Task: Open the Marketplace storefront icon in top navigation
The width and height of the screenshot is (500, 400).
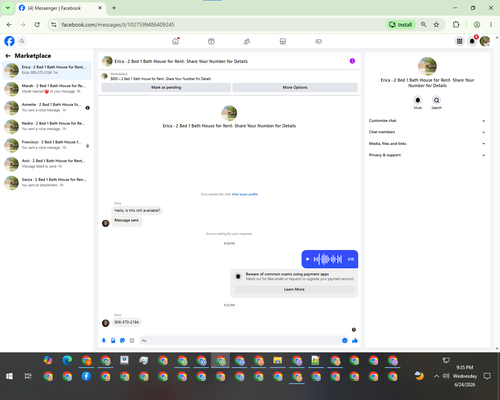Action: click(x=283, y=41)
